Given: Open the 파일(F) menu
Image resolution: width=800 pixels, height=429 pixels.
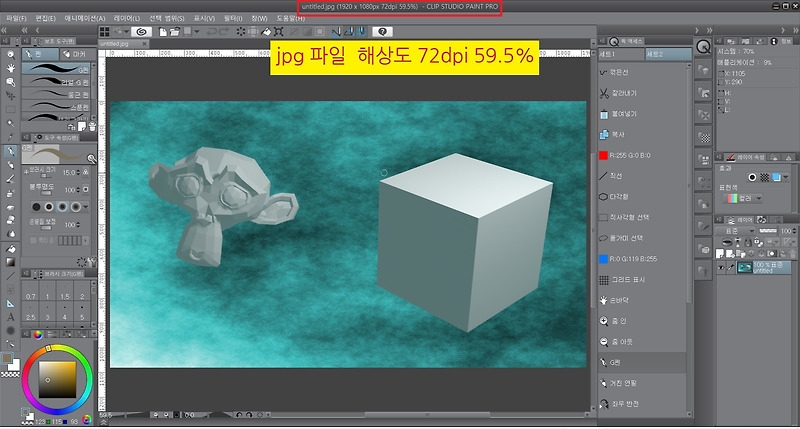Looking at the screenshot, I should (x=16, y=18).
